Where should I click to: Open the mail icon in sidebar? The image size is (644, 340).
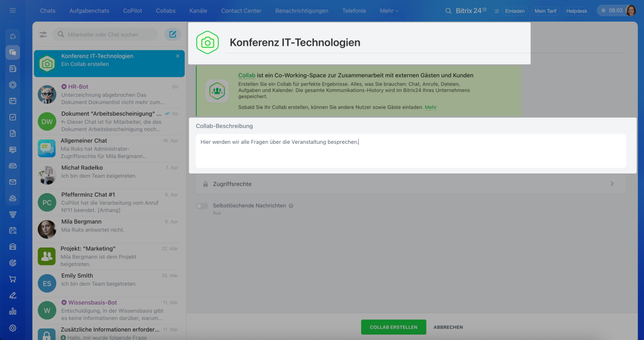click(x=13, y=182)
